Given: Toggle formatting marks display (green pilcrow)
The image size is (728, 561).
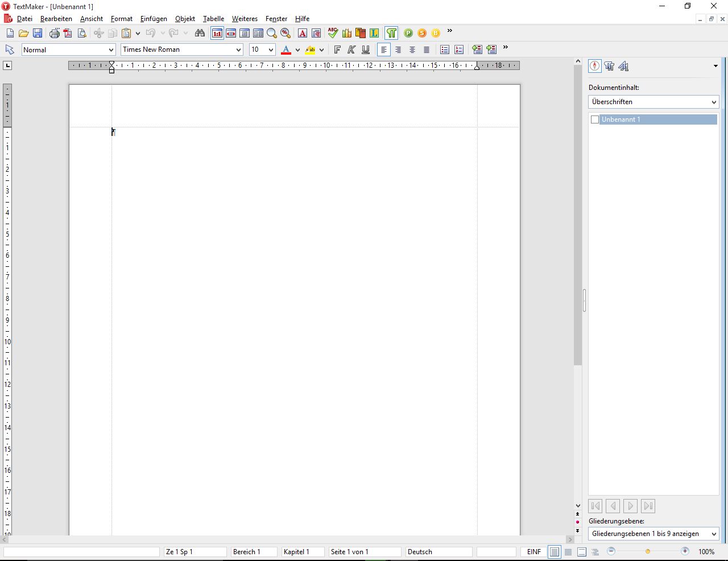Looking at the screenshot, I should click(x=391, y=34).
